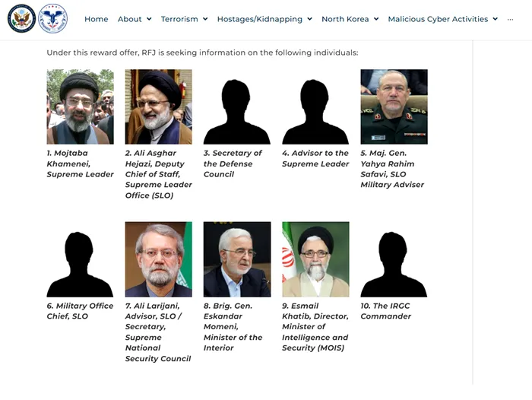Open the Eskandar Momeni portrait
Image resolution: width=532 pixels, height=400 pixels.
pos(237,259)
